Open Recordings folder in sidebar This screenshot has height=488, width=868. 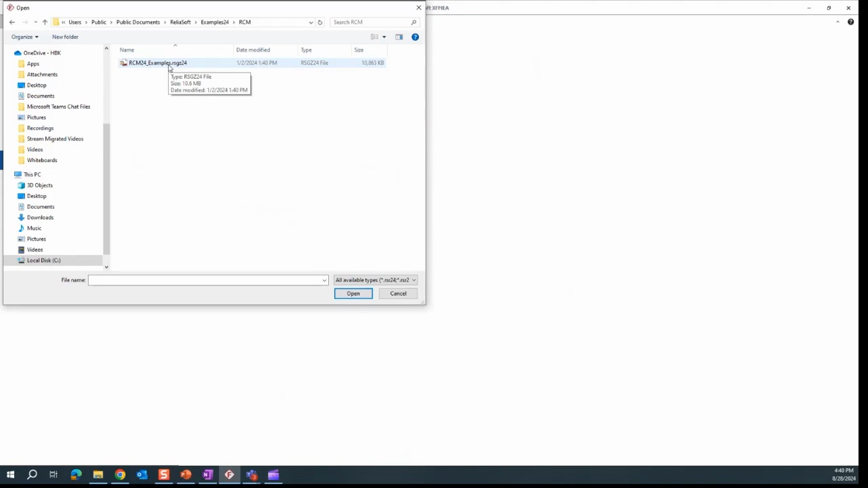40,128
